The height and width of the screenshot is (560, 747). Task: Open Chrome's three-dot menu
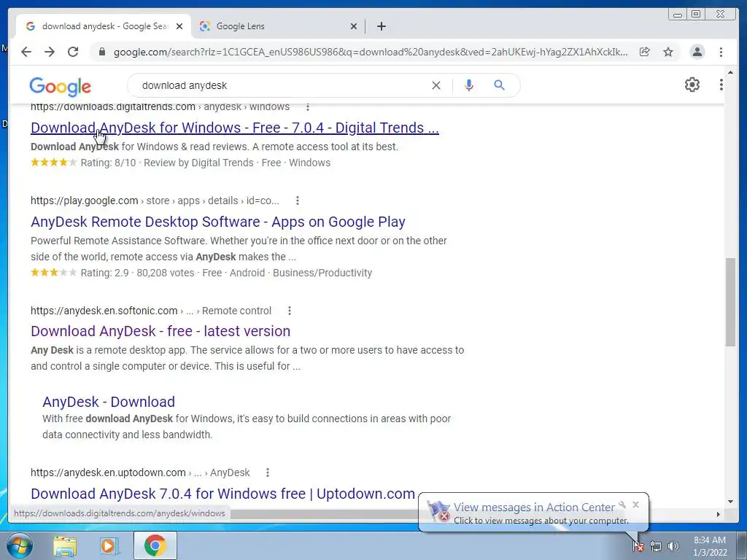pos(721,52)
